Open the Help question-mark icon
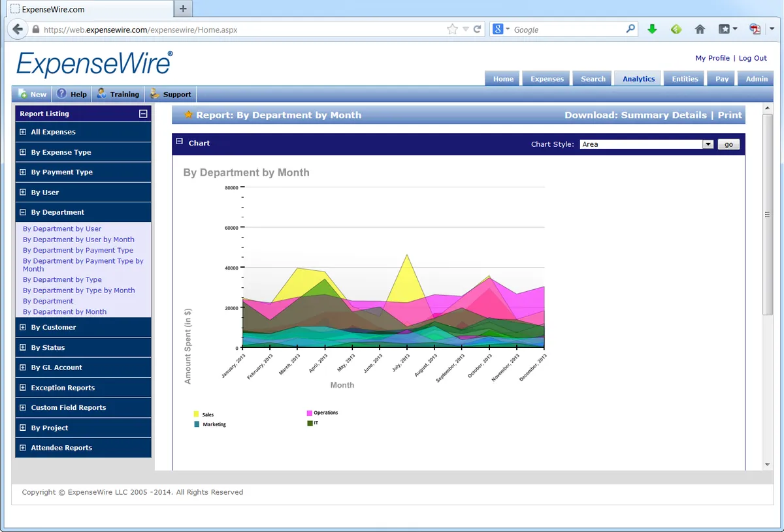Screen dimensions: 784x532 tap(61, 94)
